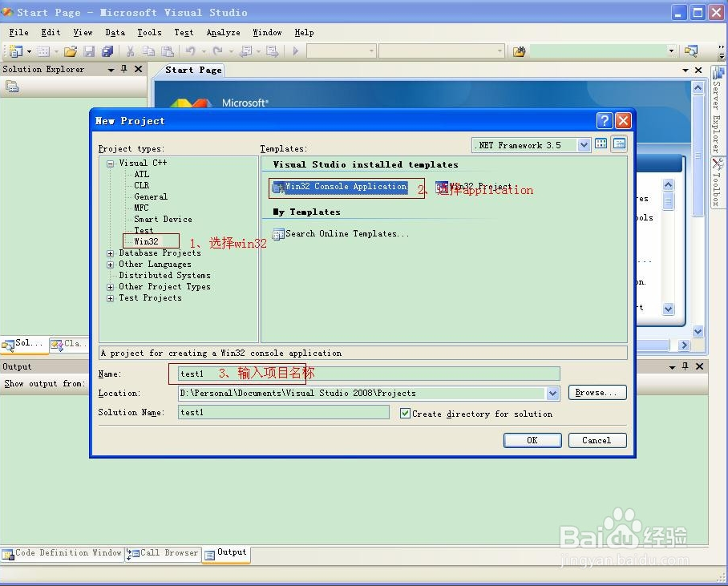Open the .NET Framework 3.5 dropdown
This screenshot has height=586, width=728.
click(x=584, y=145)
